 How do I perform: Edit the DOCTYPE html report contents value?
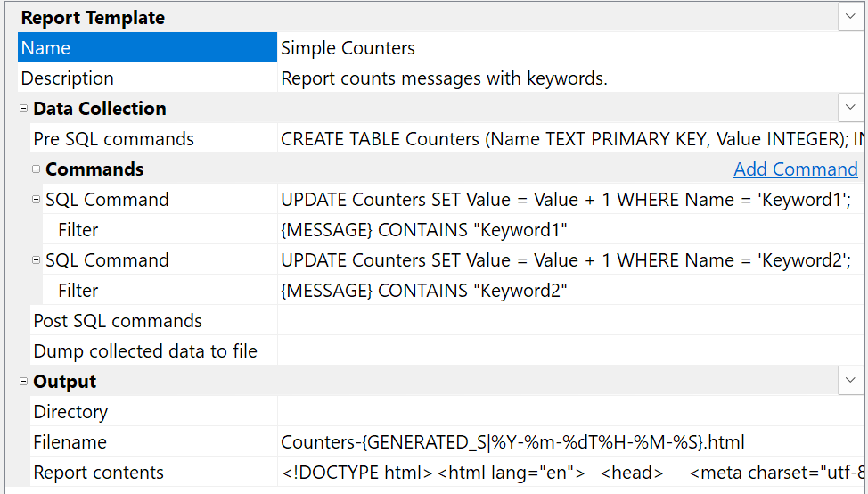coord(570,473)
